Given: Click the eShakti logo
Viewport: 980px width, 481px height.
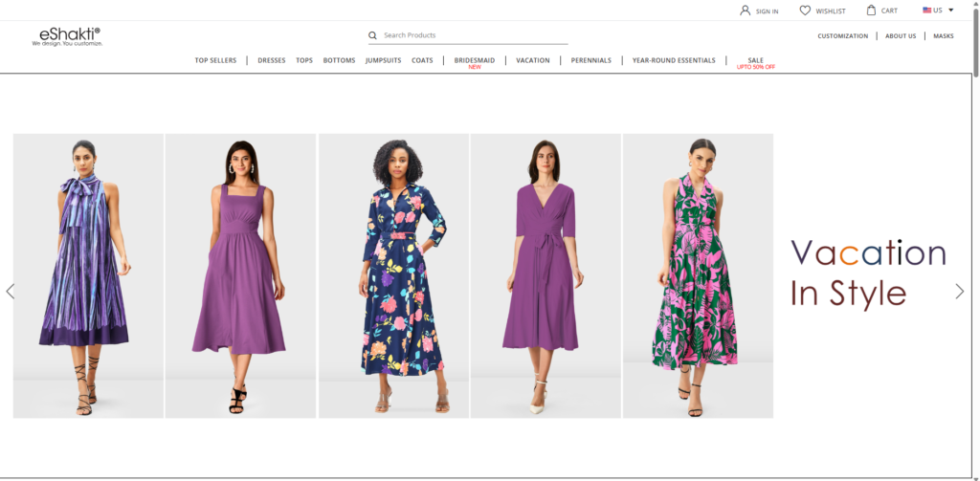Looking at the screenshot, I should coord(67,36).
